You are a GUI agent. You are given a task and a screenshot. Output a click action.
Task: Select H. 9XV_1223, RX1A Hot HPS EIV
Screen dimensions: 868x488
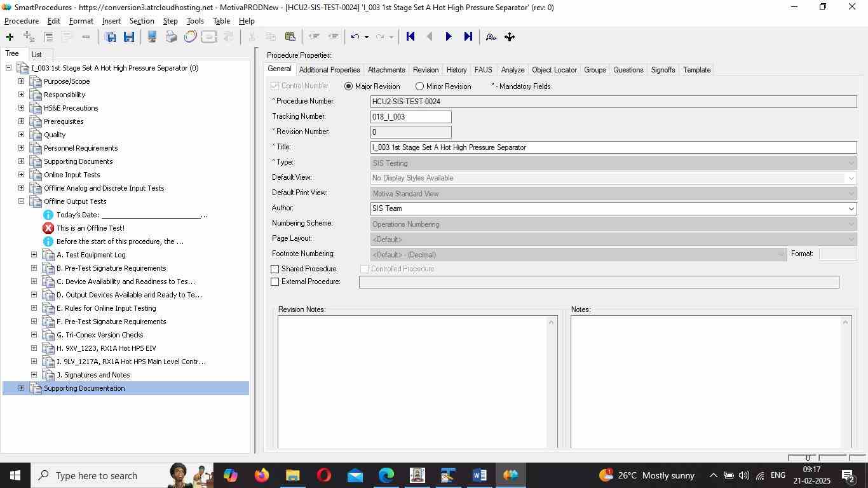click(x=106, y=348)
